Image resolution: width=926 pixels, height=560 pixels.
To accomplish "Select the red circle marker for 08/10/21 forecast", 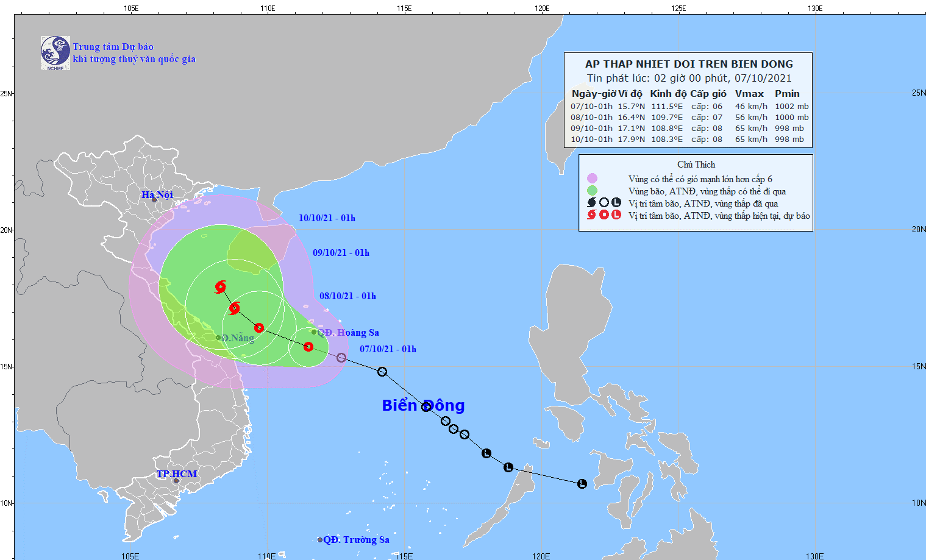I will [259, 328].
